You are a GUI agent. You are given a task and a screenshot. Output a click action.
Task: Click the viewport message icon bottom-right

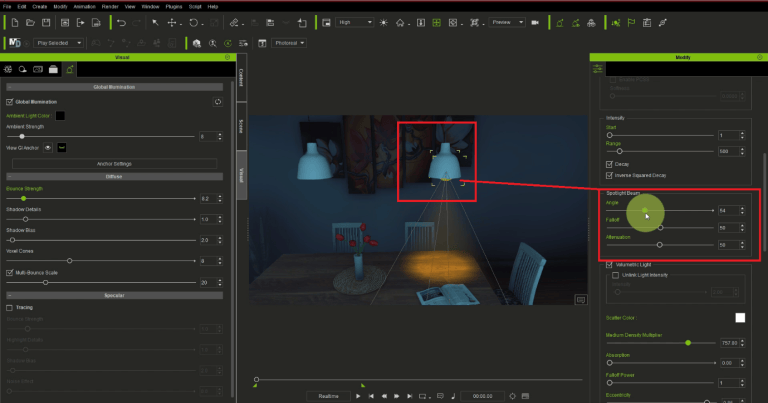coord(581,300)
